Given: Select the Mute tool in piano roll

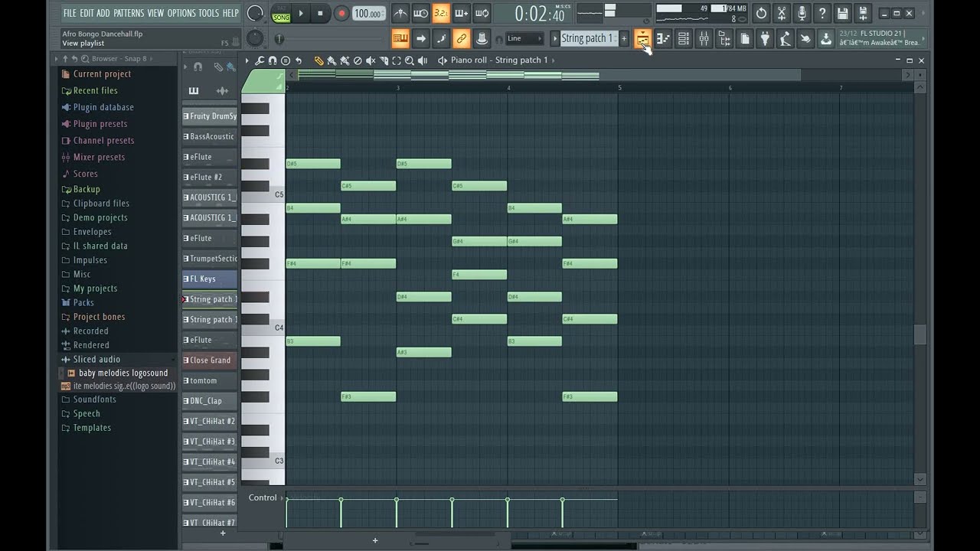Looking at the screenshot, I should tap(371, 60).
